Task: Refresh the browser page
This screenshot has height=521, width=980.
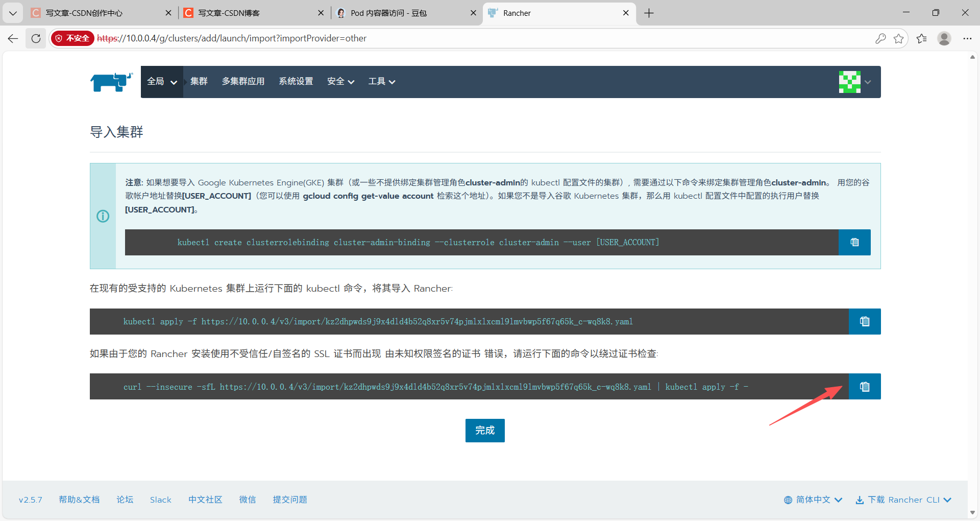Action: pos(36,38)
